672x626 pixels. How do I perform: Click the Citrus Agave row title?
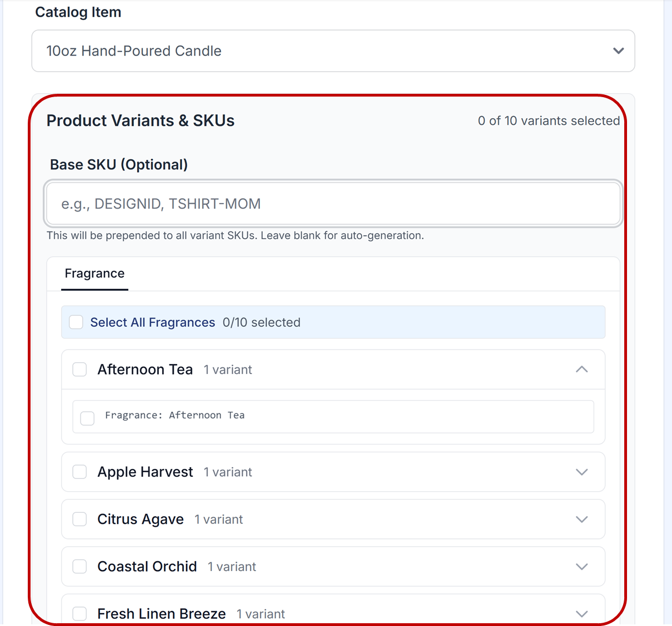click(x=141, y=519)
